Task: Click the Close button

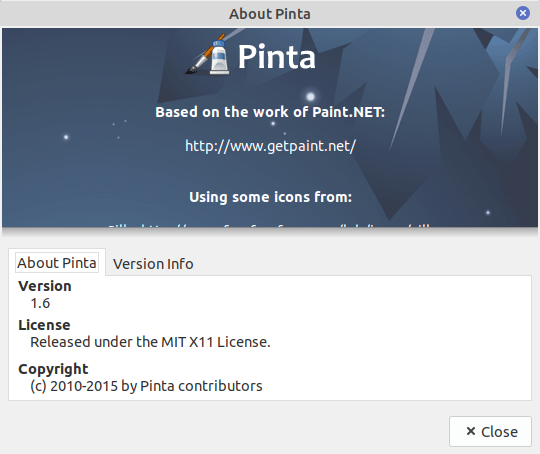Action: click(x=490, y=431)
